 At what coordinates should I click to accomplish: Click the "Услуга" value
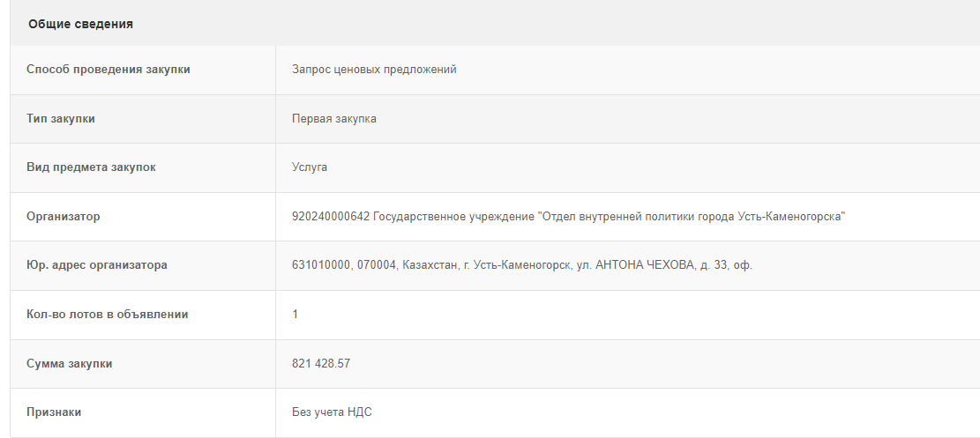point(310,167)
